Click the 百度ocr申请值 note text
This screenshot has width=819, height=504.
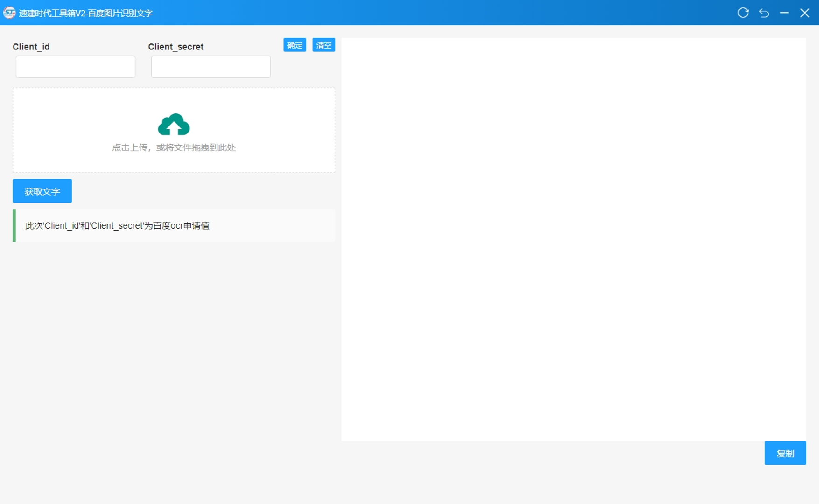117,226
